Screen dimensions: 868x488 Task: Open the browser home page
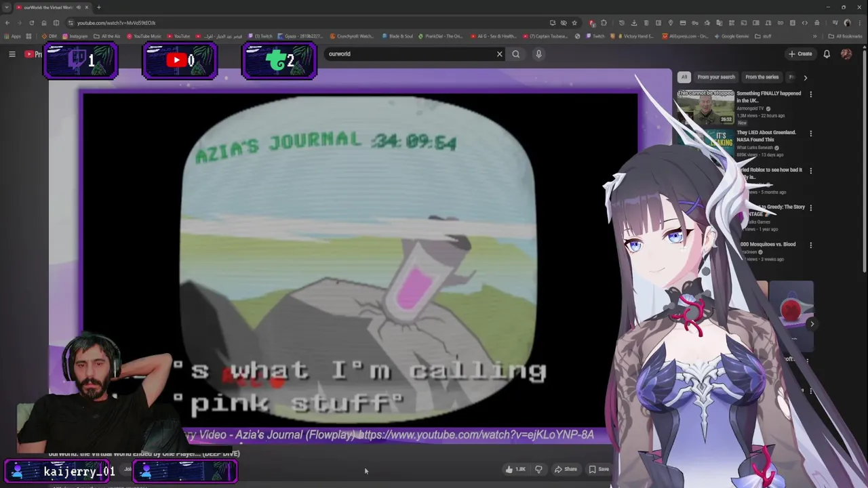pyautogui.click(x=44, y=22)
